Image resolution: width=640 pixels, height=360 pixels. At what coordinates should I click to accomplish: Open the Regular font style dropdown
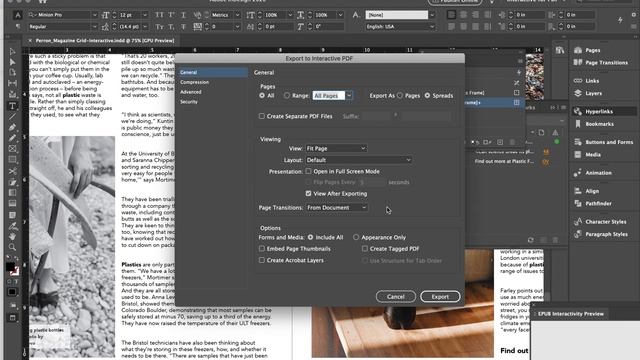pos(95,27)
